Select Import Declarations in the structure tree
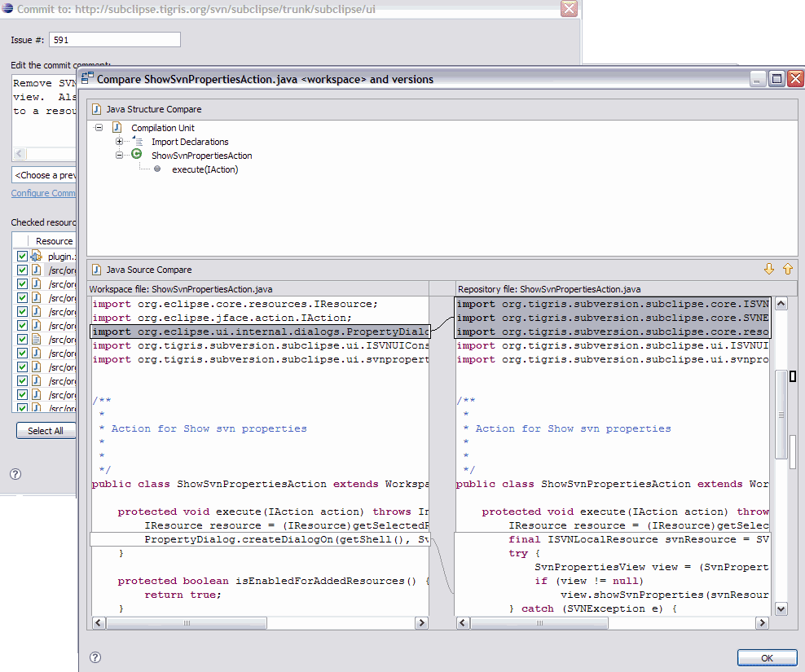 coord(190,142)
